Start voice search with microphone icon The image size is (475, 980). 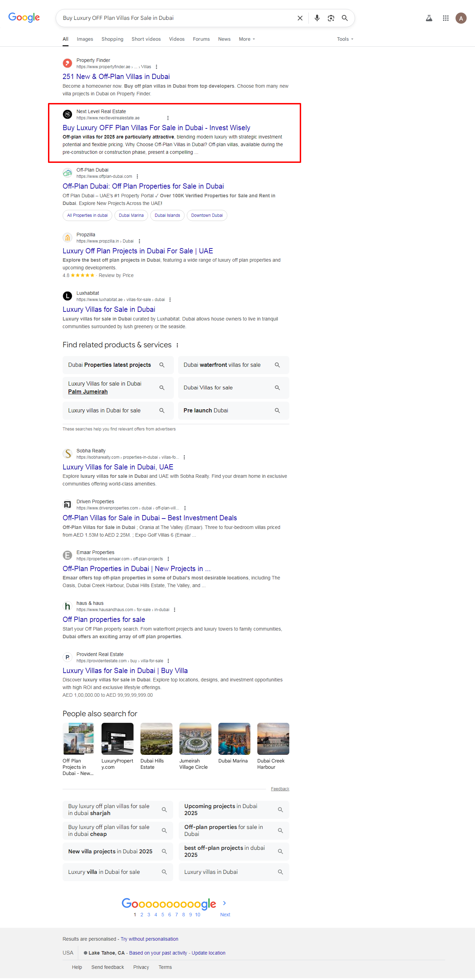tap(317, 18)
